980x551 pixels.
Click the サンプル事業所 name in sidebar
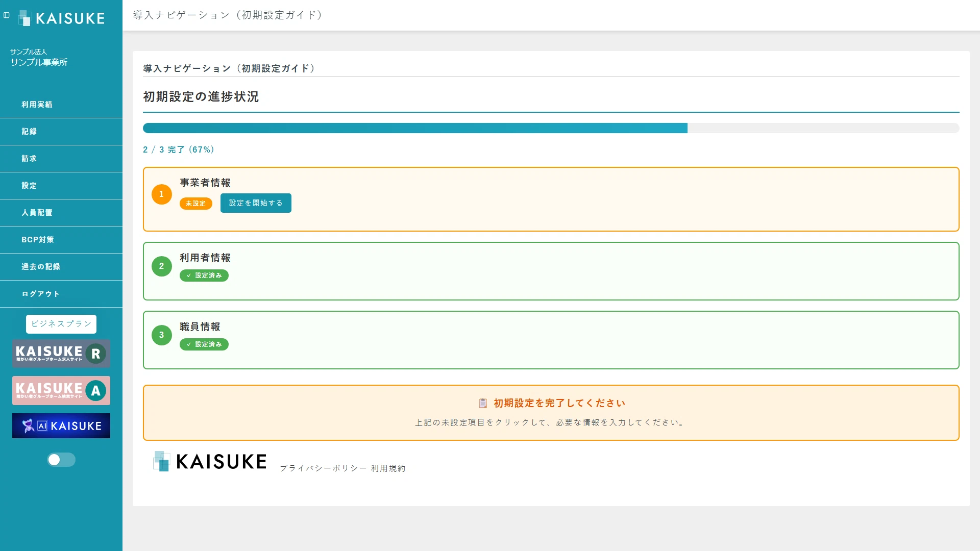pos(39,62)
